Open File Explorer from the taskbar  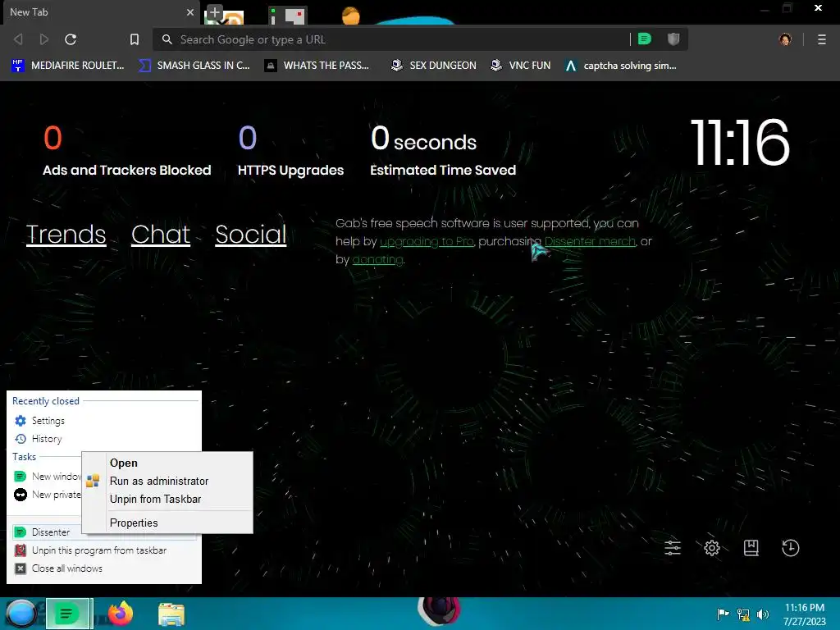[171, 614]
